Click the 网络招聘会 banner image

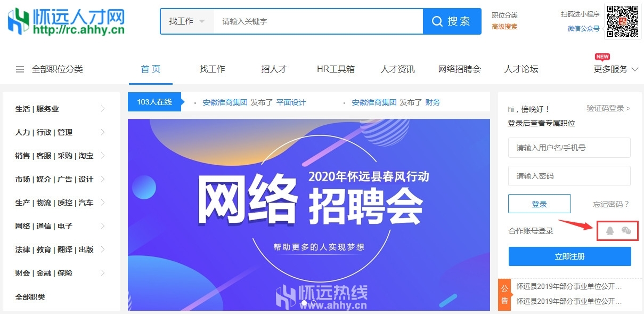[309, 214]
